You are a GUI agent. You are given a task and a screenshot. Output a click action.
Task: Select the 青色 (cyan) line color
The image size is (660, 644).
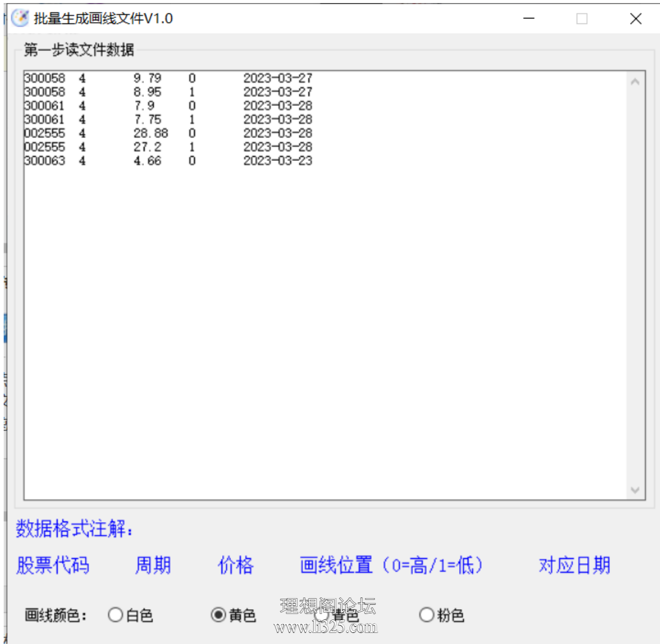point(321,615)
